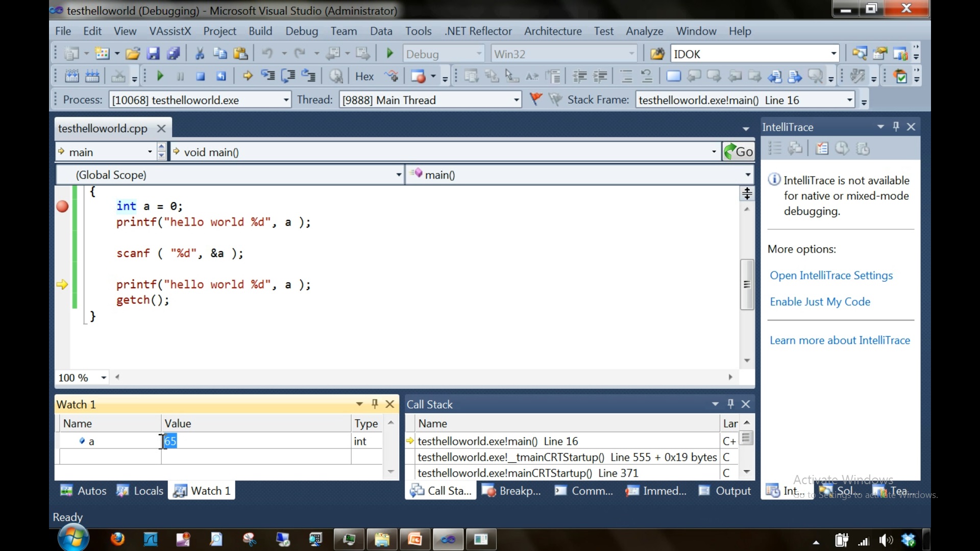Click the Step Out icon
The width and height of the screenshot is (980, 551).
coord(309,77)
